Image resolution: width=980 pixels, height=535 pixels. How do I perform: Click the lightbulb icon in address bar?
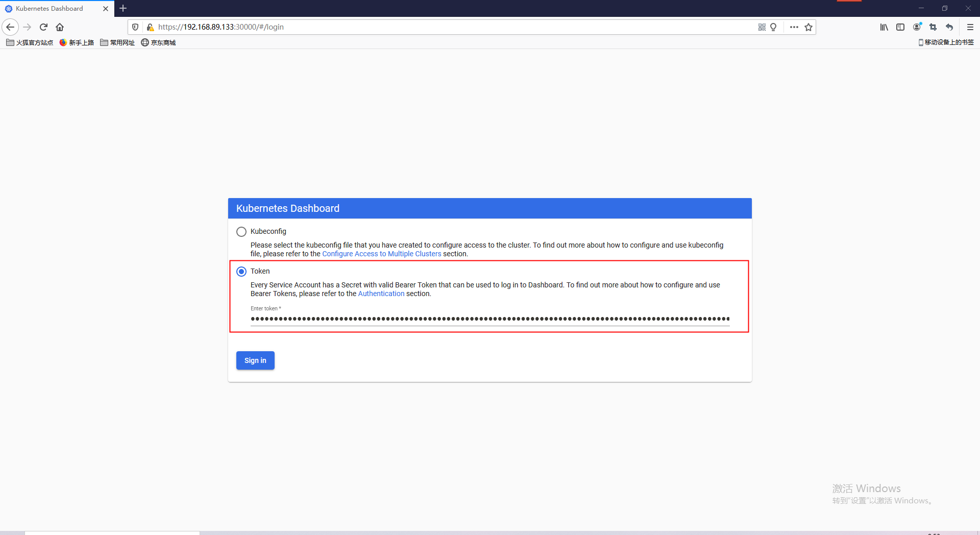click(773, 27)
